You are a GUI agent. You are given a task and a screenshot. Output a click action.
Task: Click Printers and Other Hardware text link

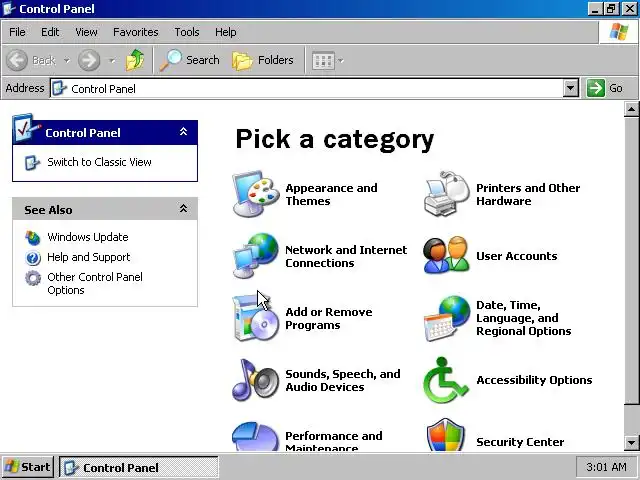(528, 194)
